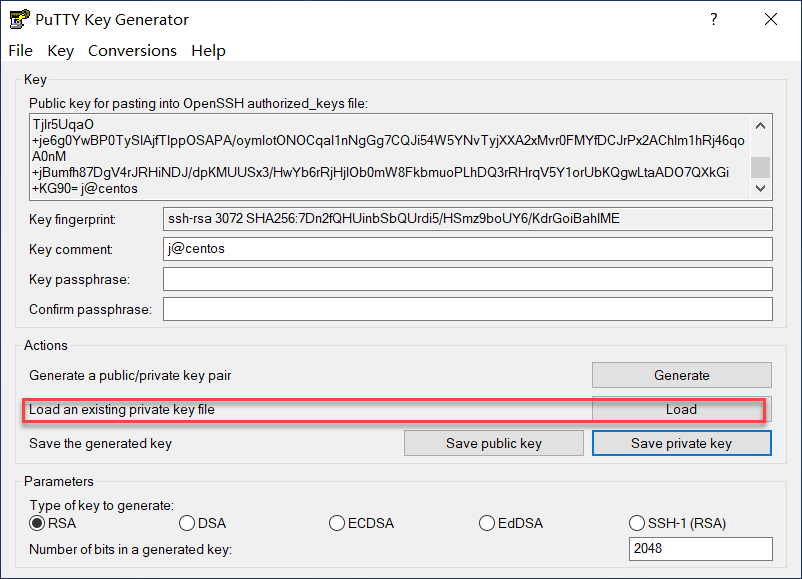Click the Save private key button
Screen dimensions: 802x579
pyautogui.click(x=682, y=443)
